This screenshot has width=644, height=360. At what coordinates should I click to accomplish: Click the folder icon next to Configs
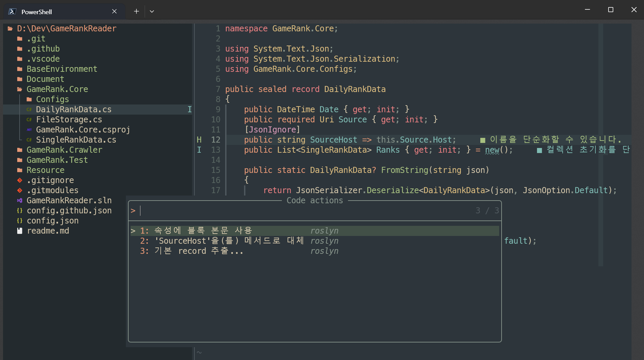[29, 99]
